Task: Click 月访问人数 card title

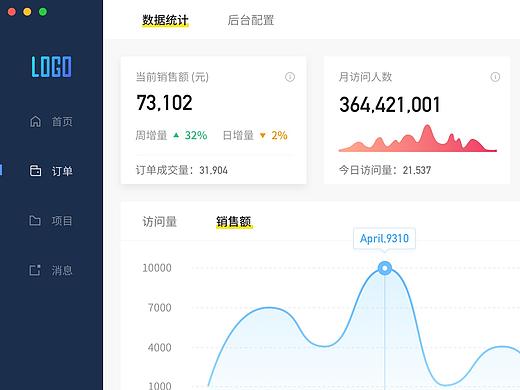Action: [x=365, y=77]
